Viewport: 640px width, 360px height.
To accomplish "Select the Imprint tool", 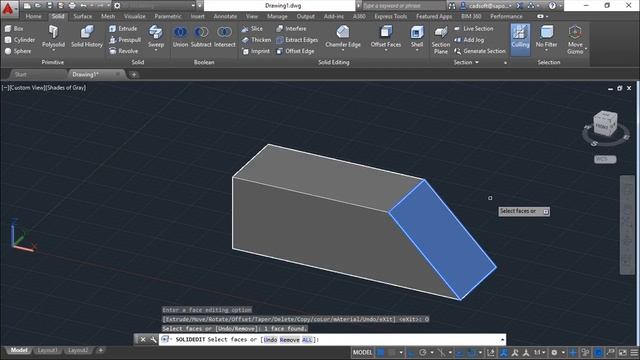I will point(256,51).
